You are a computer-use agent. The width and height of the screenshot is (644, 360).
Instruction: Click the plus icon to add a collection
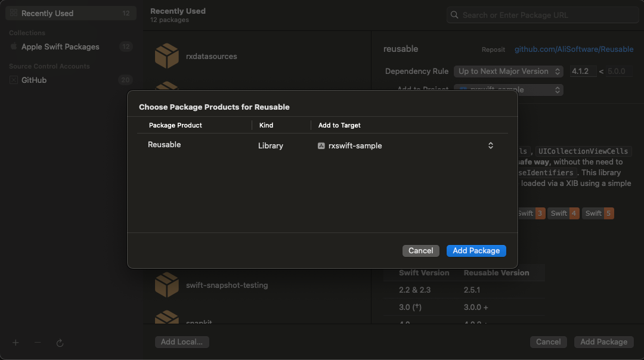click(16, 343)
